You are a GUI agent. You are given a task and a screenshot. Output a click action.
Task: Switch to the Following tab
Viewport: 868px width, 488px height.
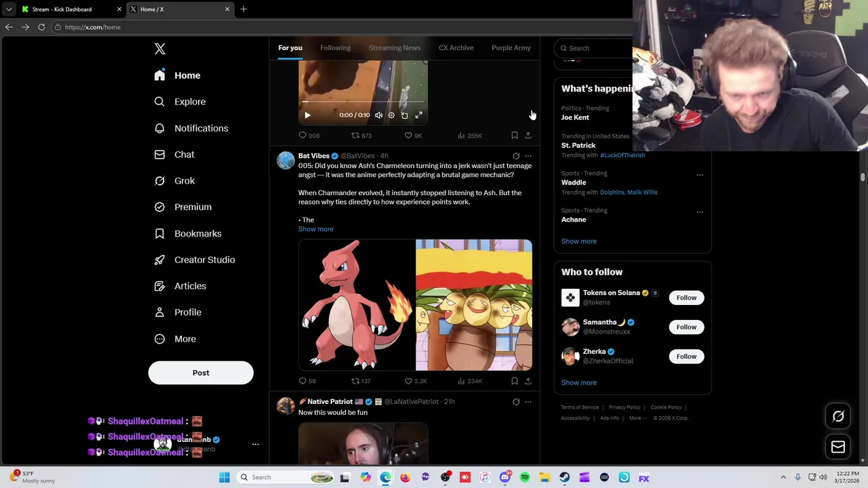pos(335,48)
